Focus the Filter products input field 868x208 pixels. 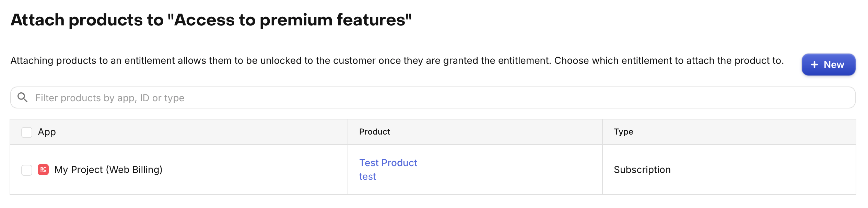pos(412,98)
